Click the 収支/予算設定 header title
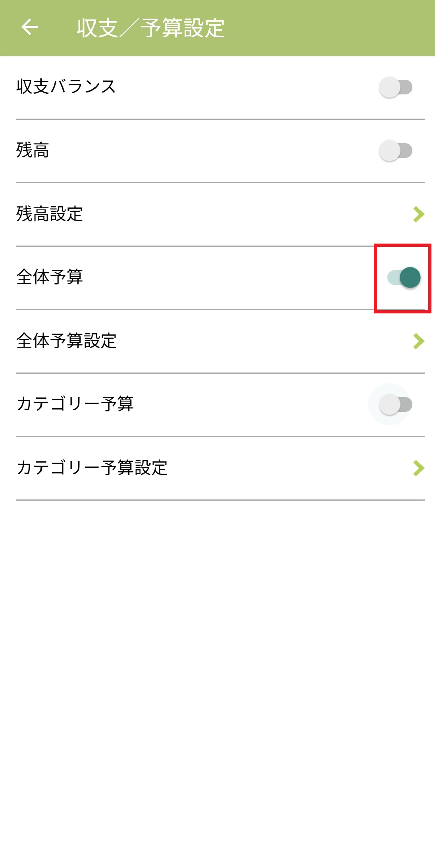 click(x=151, y=28)
